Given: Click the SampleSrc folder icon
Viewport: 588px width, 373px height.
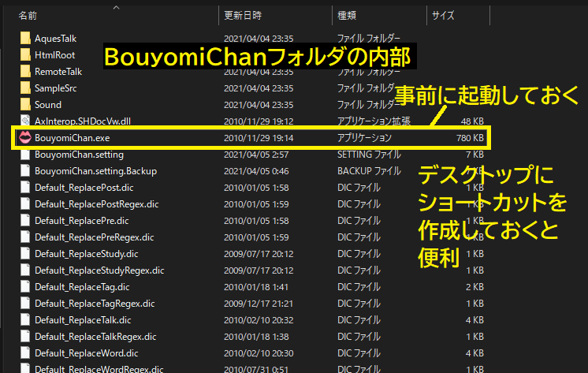Looking at the screenshot, I should [25, 88].
